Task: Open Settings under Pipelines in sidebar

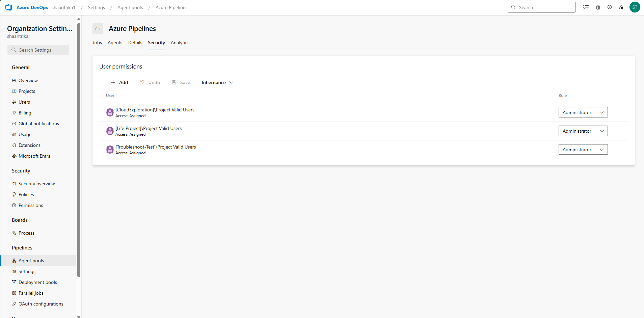Action: (x=27, y=271)
